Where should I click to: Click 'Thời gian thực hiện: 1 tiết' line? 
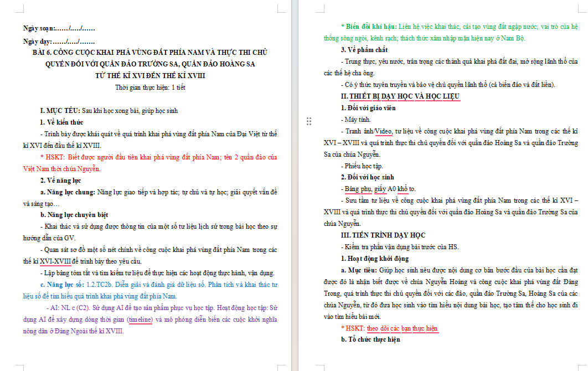pos(150,87)
